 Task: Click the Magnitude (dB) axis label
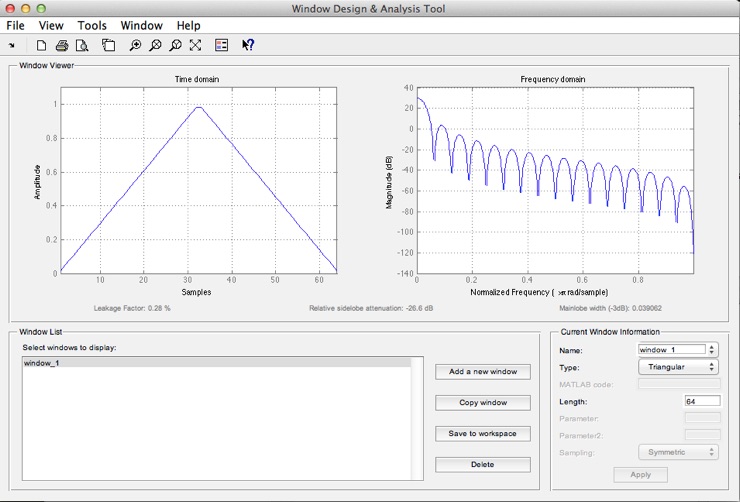[x=389, y=182]
